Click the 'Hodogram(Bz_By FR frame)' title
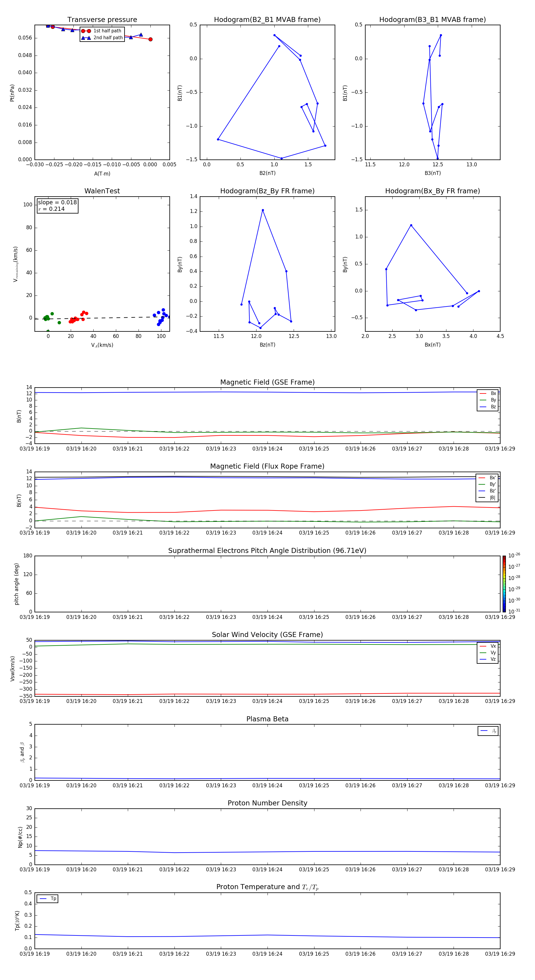Screen dimensions: 535x980 coord(267,191)
